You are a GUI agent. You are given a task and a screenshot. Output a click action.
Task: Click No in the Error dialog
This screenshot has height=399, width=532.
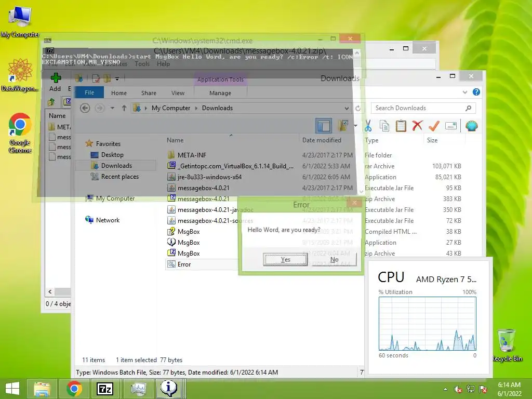click(334, 260)
